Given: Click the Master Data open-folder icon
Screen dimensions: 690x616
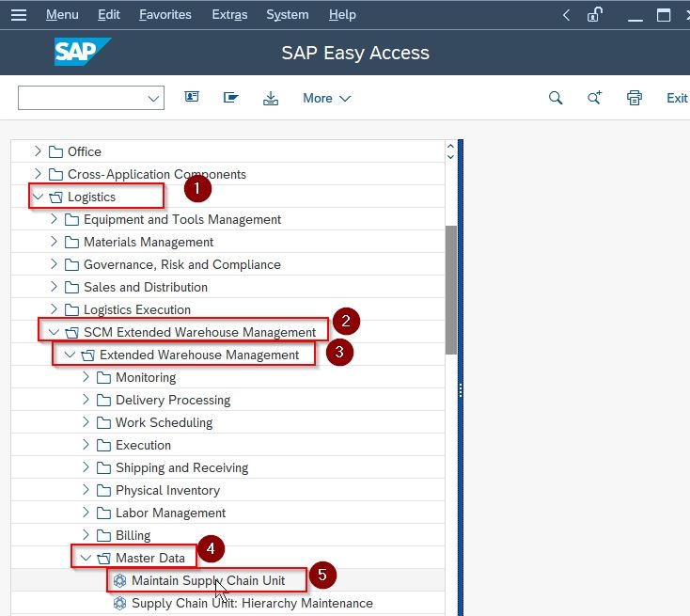Looking at the screenshot, I should point(103,559).
